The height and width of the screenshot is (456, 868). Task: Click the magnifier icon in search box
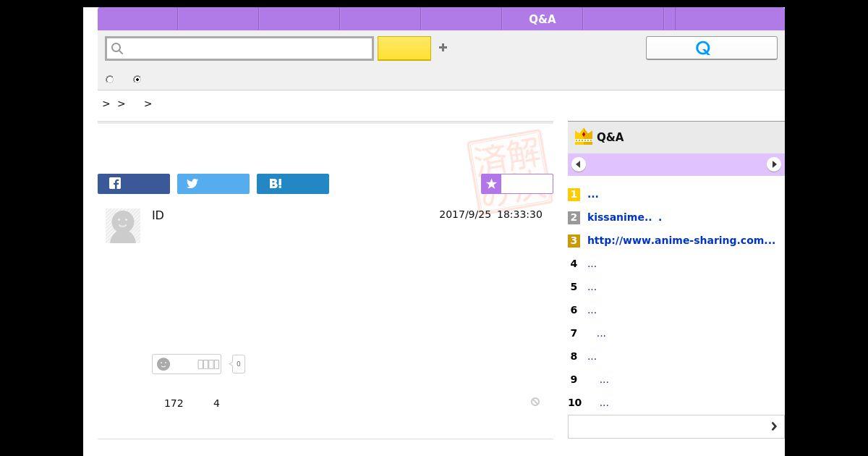coord(117,48)
